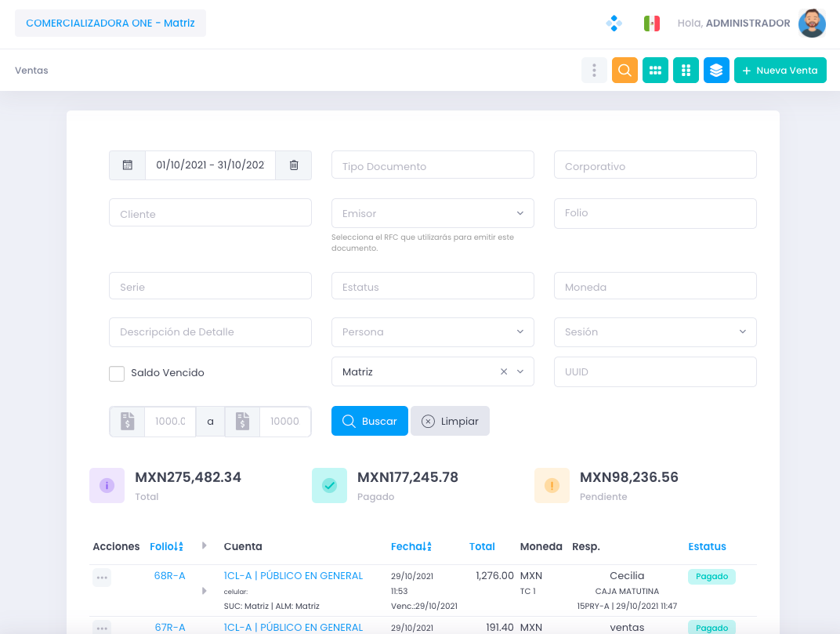Image resolution: width=840 pixels, height=634 pixels.
Task: Expand the Sesión selector
Action: pos(742,331)
